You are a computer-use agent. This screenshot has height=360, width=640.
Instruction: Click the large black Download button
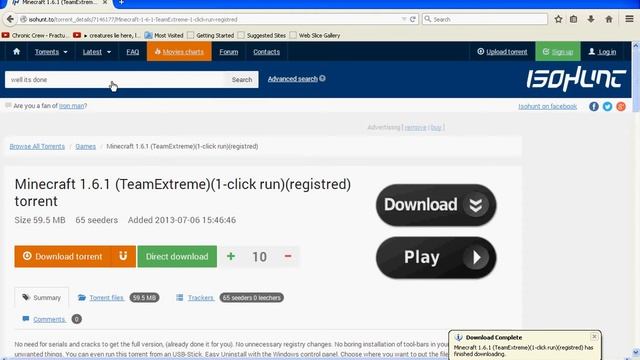(x=436, y=204)
